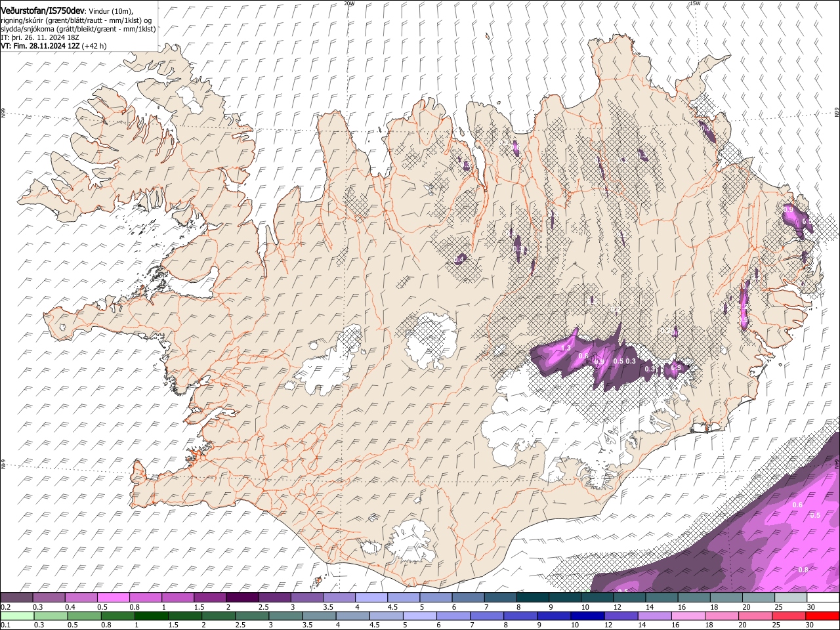Select the rain swatch between 25 and 30

(x=789, y=616)
